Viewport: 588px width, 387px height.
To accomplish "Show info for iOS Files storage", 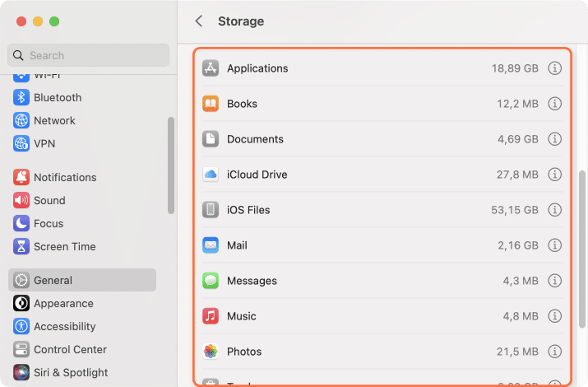I will pos(554,210).
